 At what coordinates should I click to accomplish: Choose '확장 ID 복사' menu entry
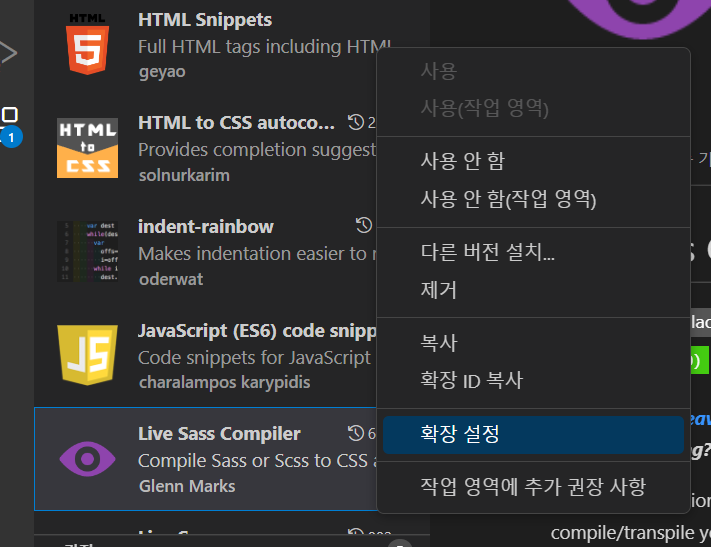pyautogui.click(x=533, y=380)
